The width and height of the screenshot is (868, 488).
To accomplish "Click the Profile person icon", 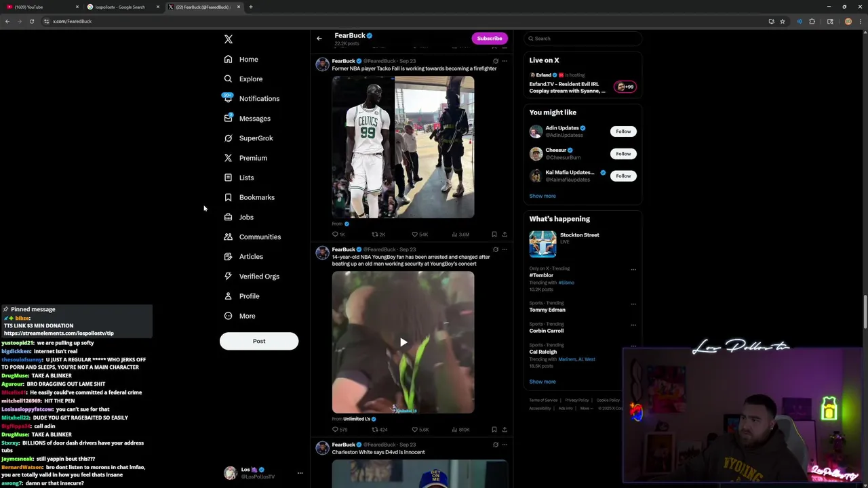I will (x=228, y=296).
